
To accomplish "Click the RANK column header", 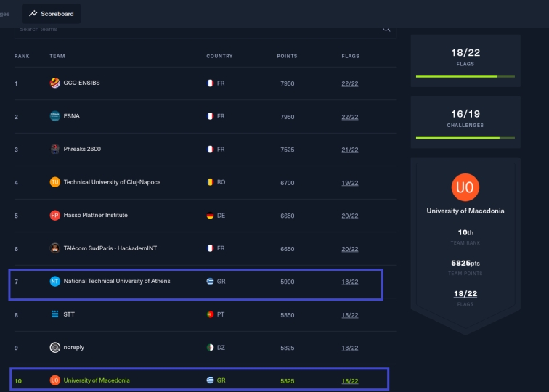I will (x=22, y=56).
